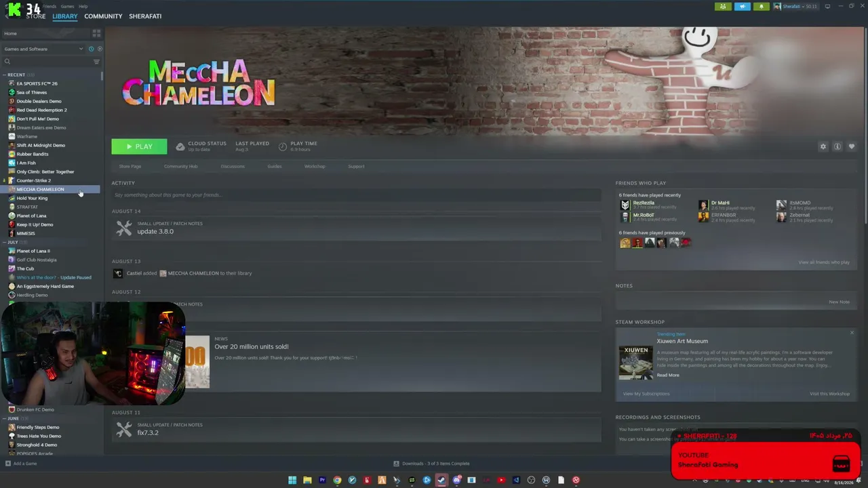
Task: Collapse the JUNE games section
Action: (4, 418)
